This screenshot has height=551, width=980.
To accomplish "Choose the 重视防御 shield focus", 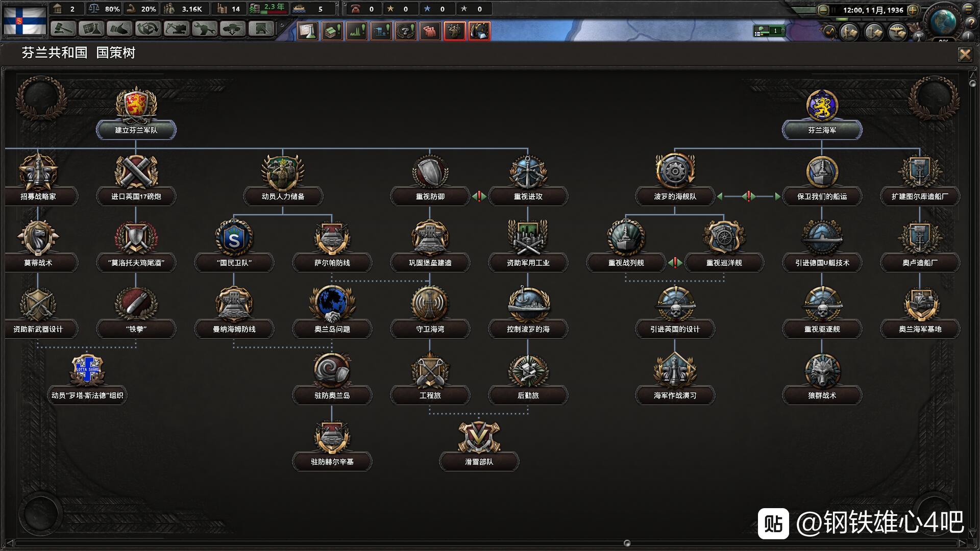I will [430, 180].
